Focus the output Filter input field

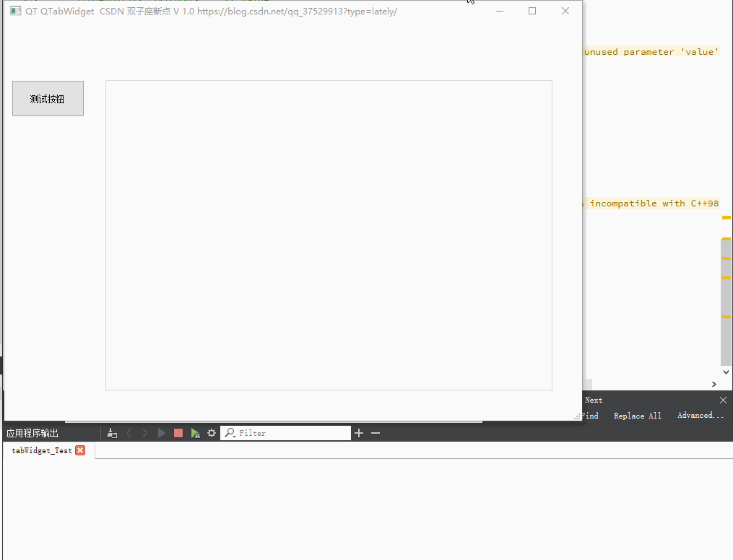286,433
